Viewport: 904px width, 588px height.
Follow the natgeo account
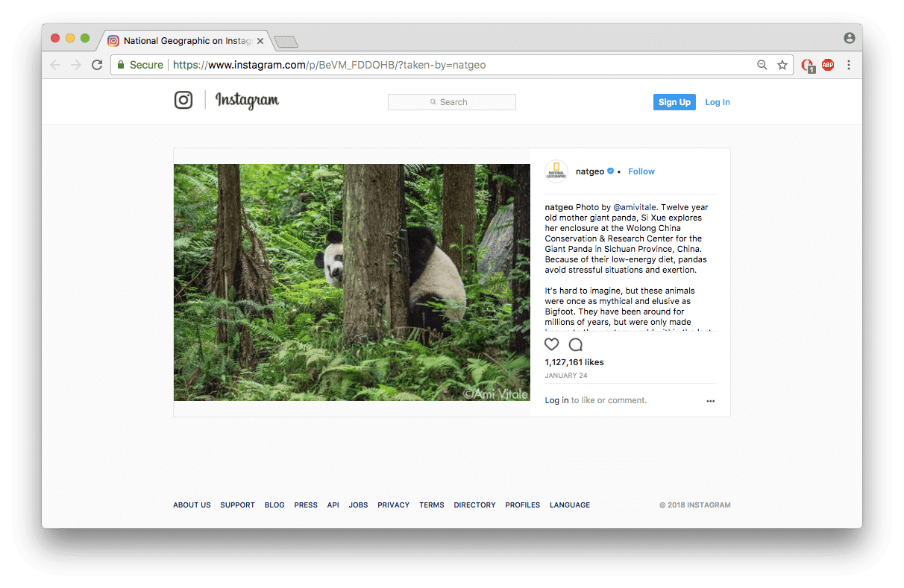point(641,171)
